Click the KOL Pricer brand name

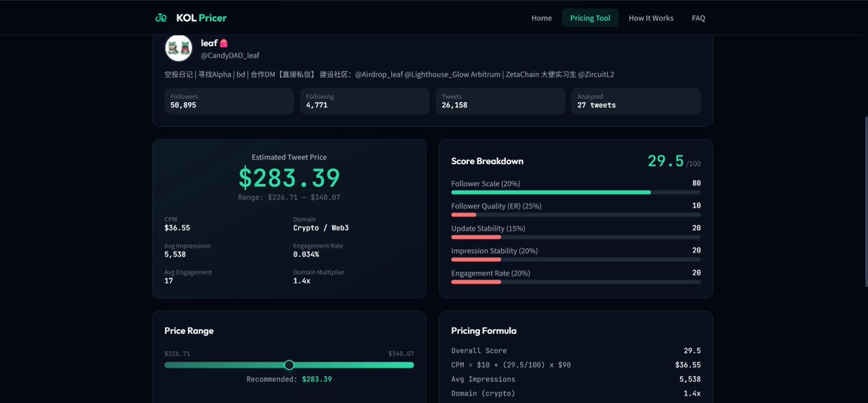click(201, 18)
